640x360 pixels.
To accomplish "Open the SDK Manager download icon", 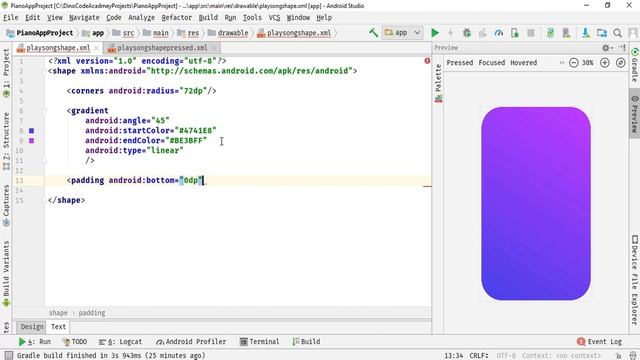I will pos(586,33).
